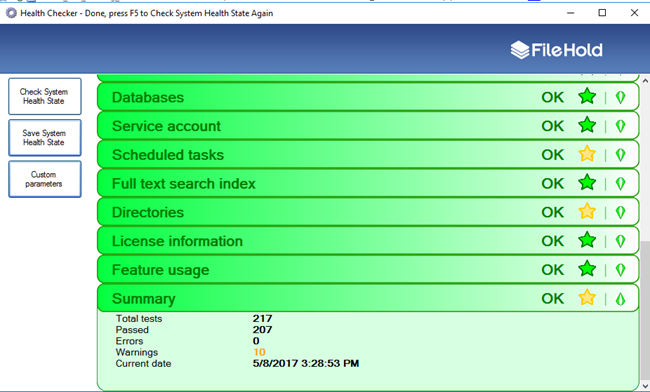The height and width of the screenshot is (392, 650).
Task: Collapse the Summary section arrow
Action: (x=620, y=299)
